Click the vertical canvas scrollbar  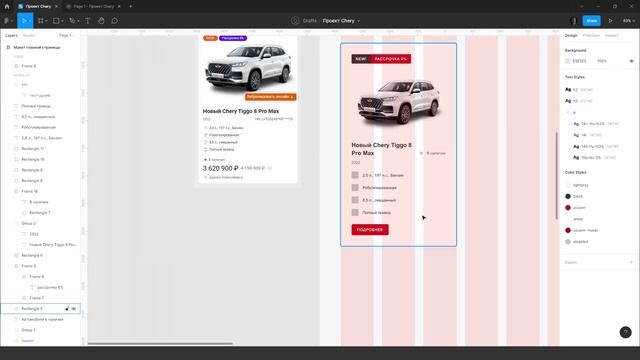(x=556, y=176)
